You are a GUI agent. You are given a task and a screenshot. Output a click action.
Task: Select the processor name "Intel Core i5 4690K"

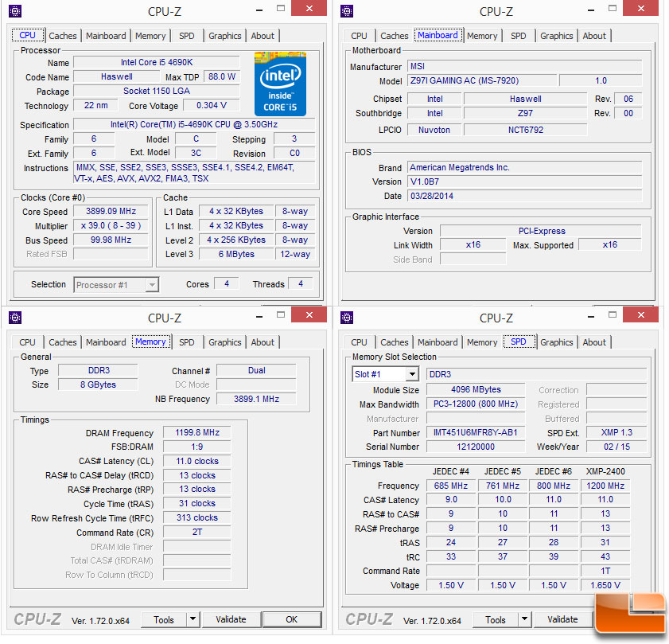click(157, 62)
